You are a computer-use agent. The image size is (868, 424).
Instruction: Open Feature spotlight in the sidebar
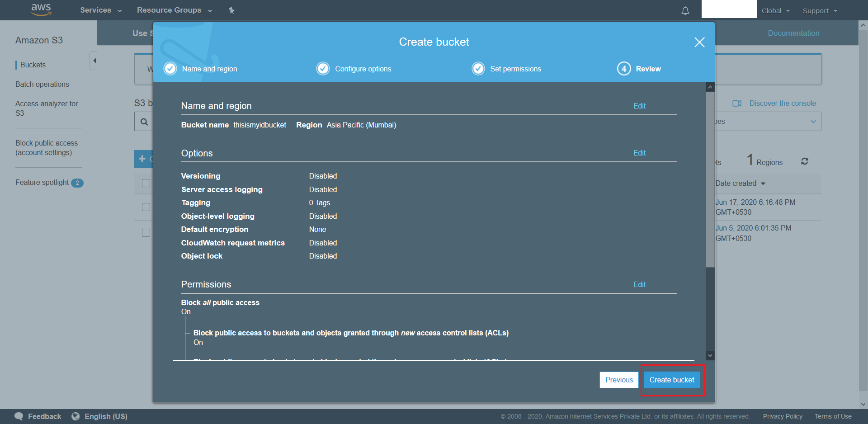(42, 182)
